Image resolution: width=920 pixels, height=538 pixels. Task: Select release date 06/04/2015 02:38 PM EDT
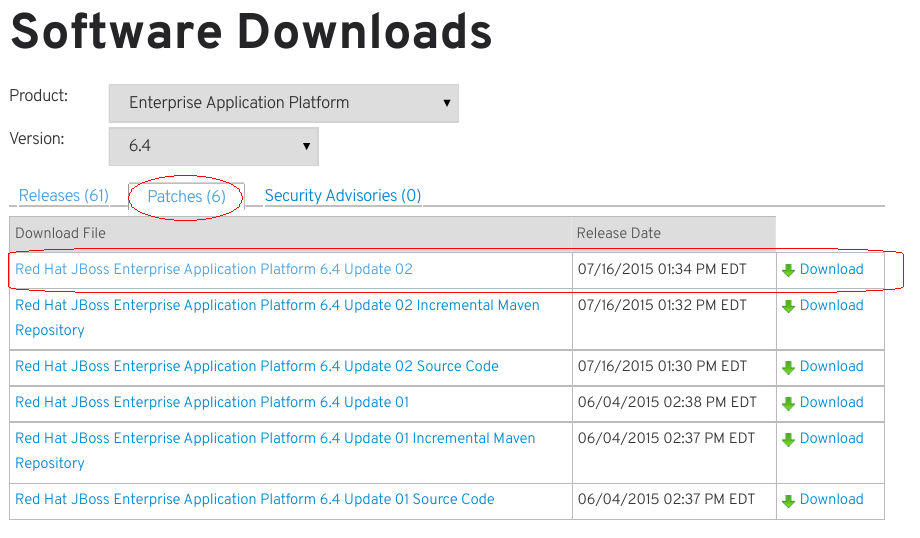click(x=667, y=402)
